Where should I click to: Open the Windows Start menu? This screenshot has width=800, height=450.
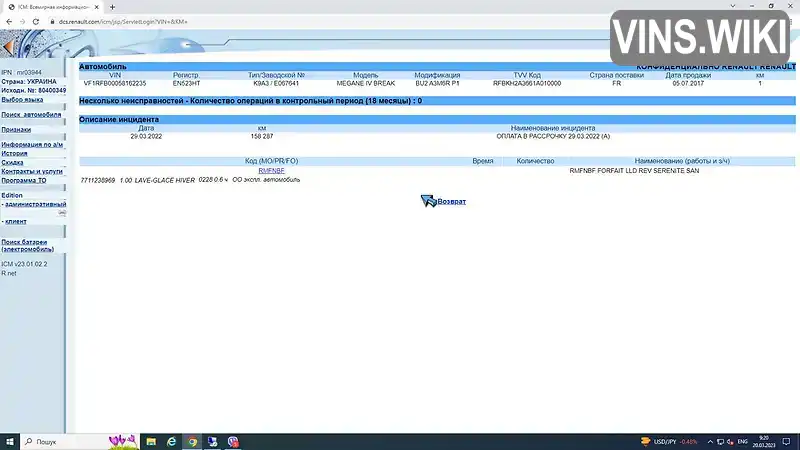coord(10,441)
